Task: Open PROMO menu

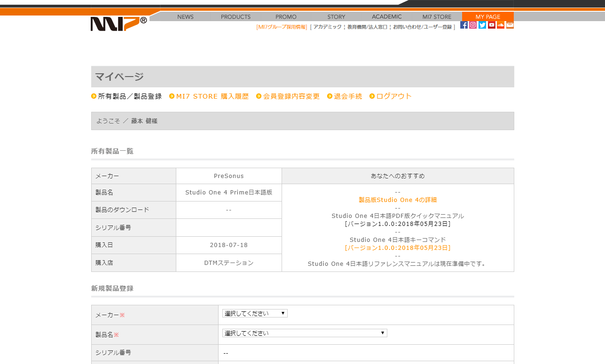Action: pyautogui.click(x=286, y=16)
